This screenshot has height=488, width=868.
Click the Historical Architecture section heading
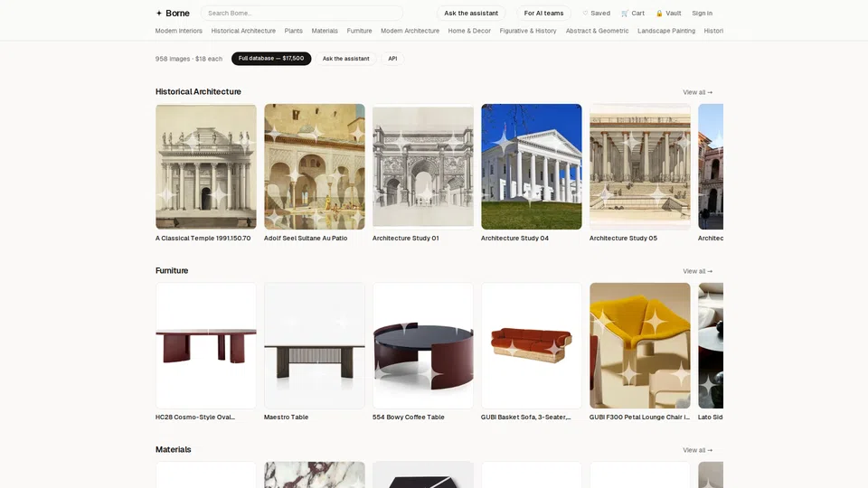pos(198,92)
